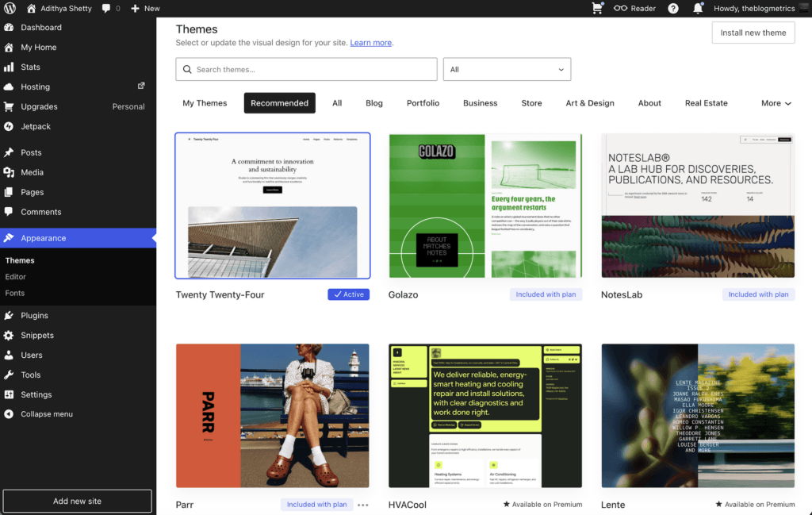Open the Fonts submenu item
The image size is (812, 515).
[15, 293]
